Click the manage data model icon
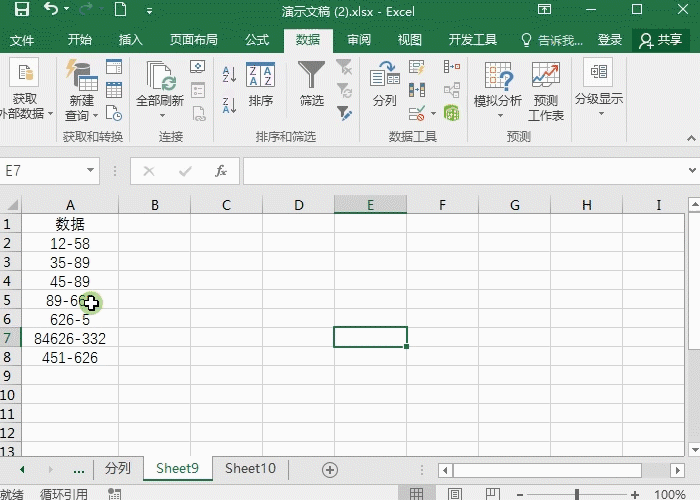 pos(452,113)
